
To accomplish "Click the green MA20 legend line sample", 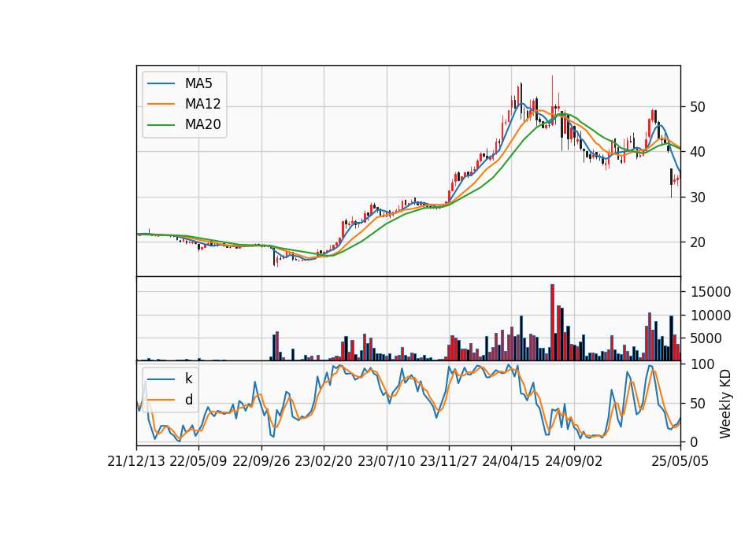I will point(161,124).
